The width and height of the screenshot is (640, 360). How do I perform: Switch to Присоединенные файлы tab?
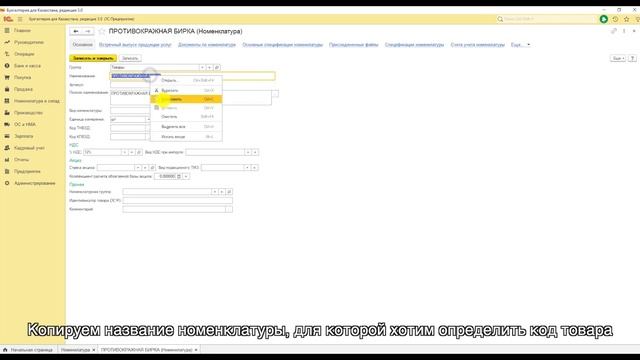pyautogui.click(x=353, y=45)
